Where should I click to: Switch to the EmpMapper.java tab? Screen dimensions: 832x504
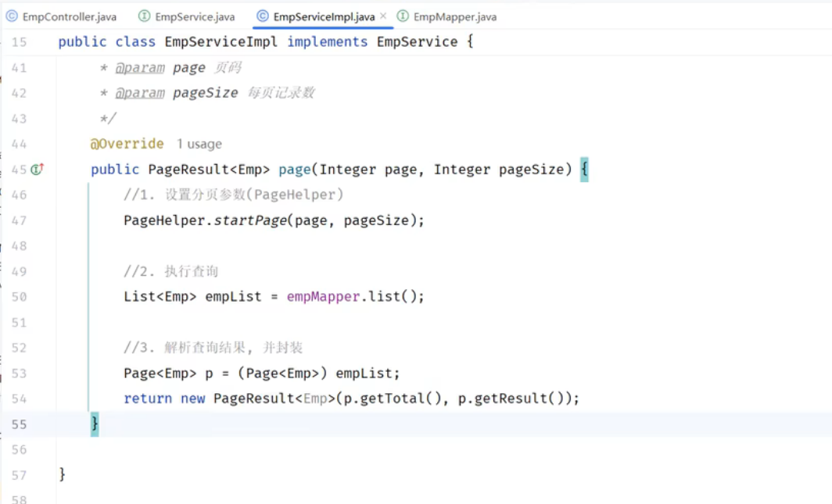coord(447,16)
